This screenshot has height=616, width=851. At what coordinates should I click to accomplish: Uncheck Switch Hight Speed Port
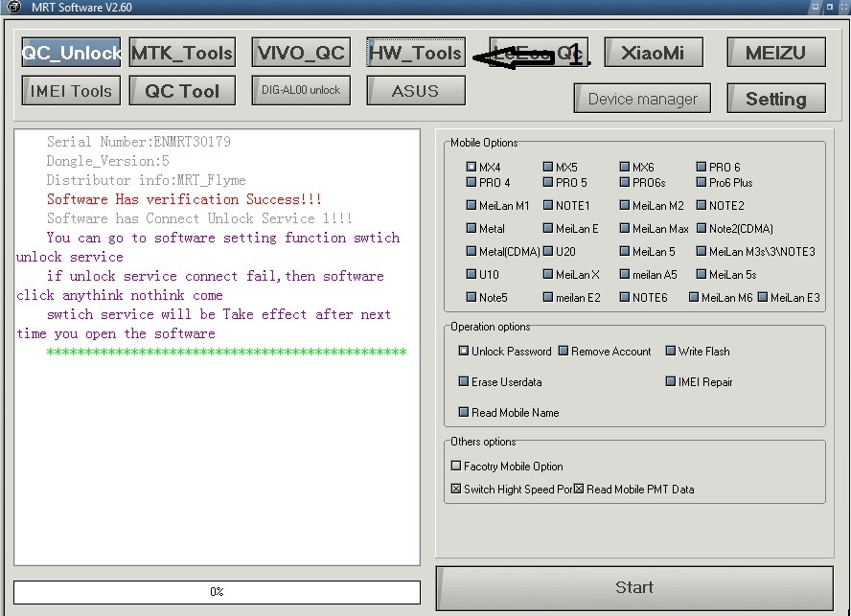click(x=456, y=489)
